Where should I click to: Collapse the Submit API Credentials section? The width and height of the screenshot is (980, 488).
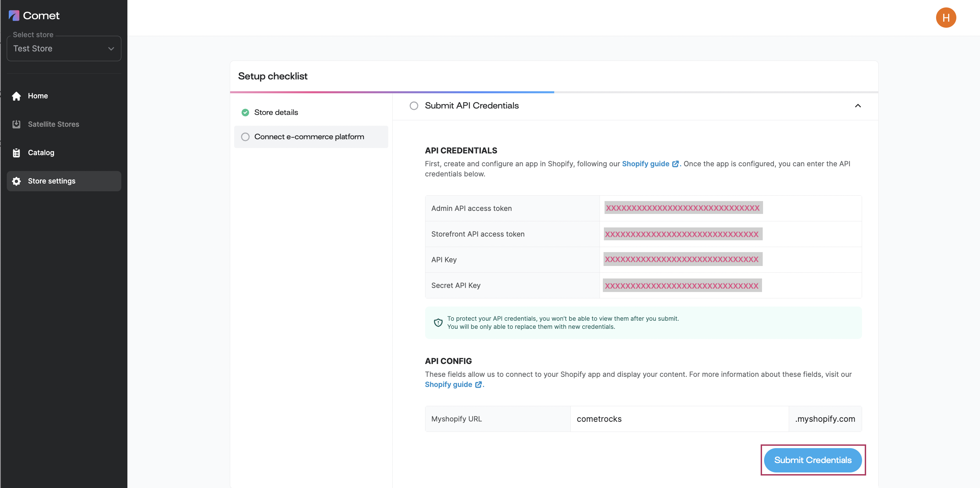858,106
